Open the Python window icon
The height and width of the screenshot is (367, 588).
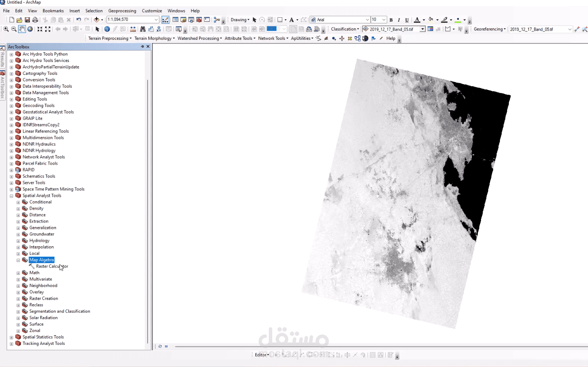pos(207,20)
